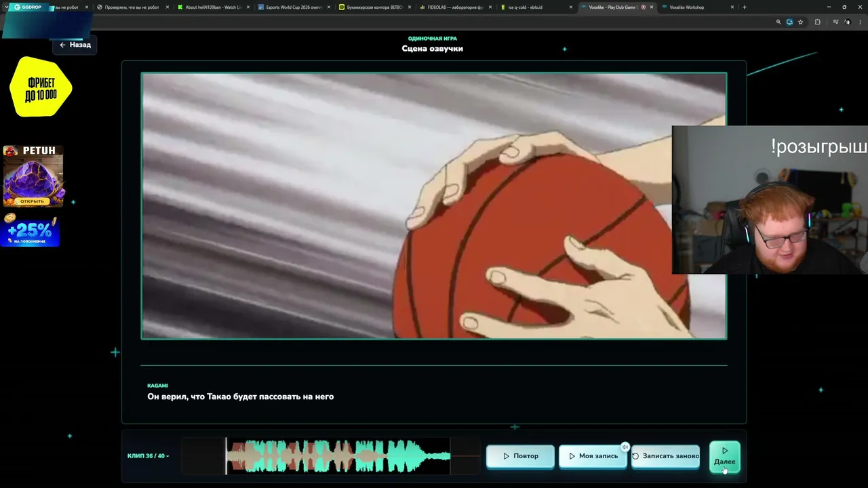The width and height of the screenshot is (868, 488).
Task: Open the +25% deposit bonus banner
Action: [31, 230]
